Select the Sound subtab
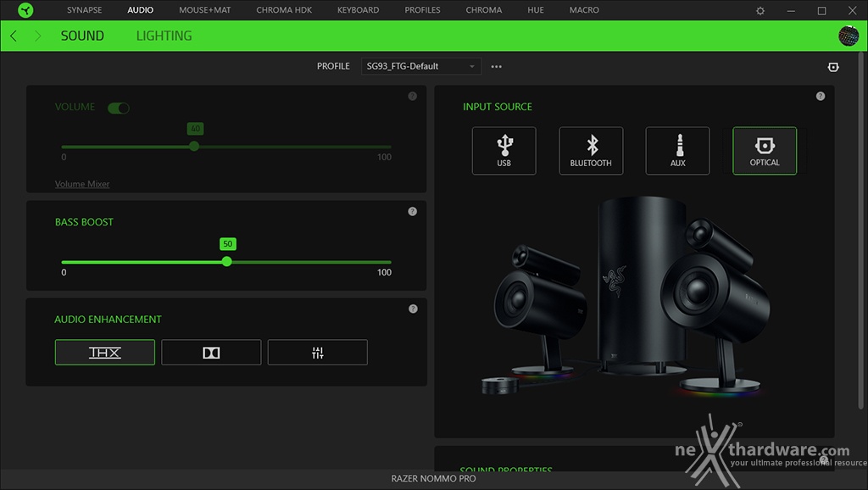The image size is (868, 490). click(82, 36)
